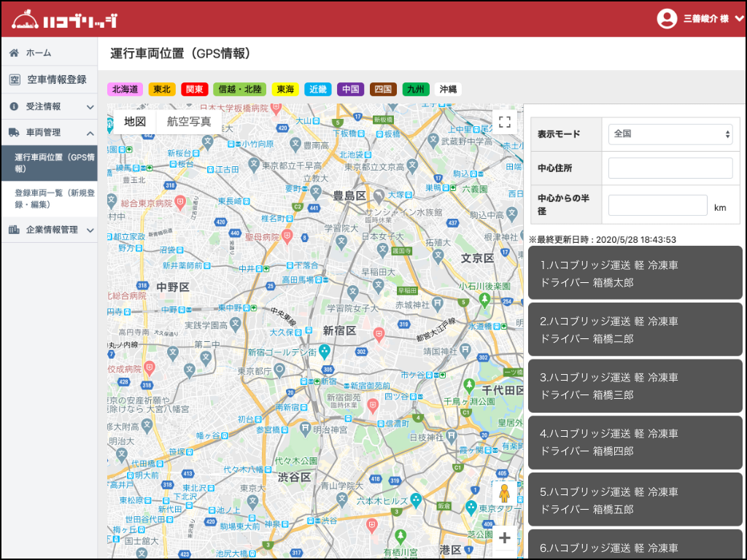Select vehicle card 2 箱橋二郎

tap(635, 330)
